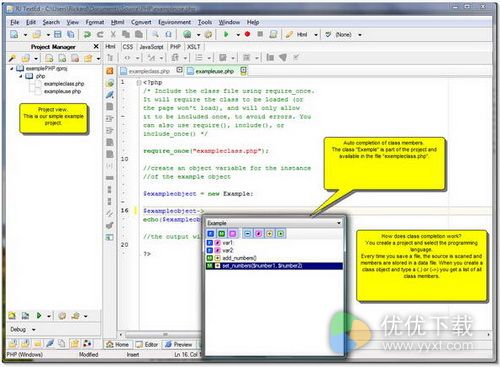This screenshot has width=500, height=367.
Task: Click green play icon at Project Manager bottom
Action: pos(39,315)
